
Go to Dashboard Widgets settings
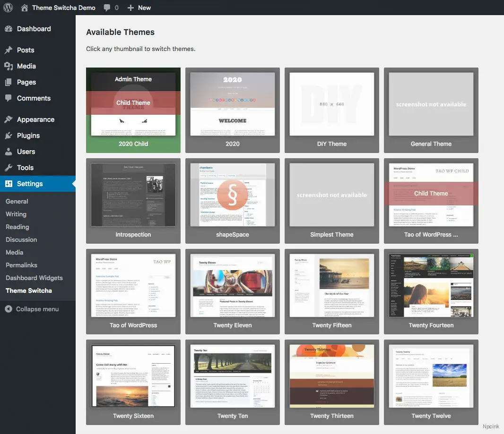34,278
